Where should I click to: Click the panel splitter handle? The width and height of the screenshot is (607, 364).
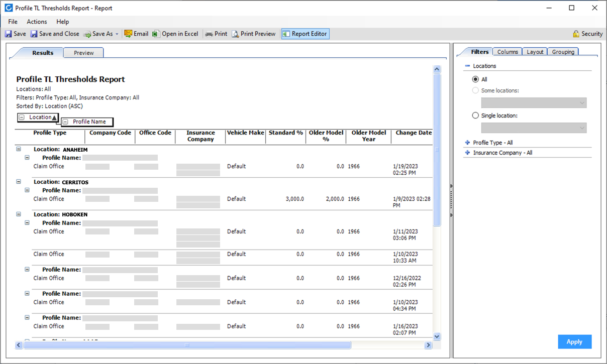pyautogui.click(x=451, y=201)
